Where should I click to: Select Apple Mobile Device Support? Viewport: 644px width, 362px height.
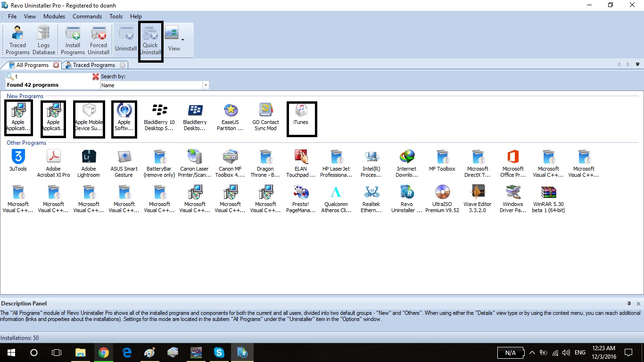[89, 118]
